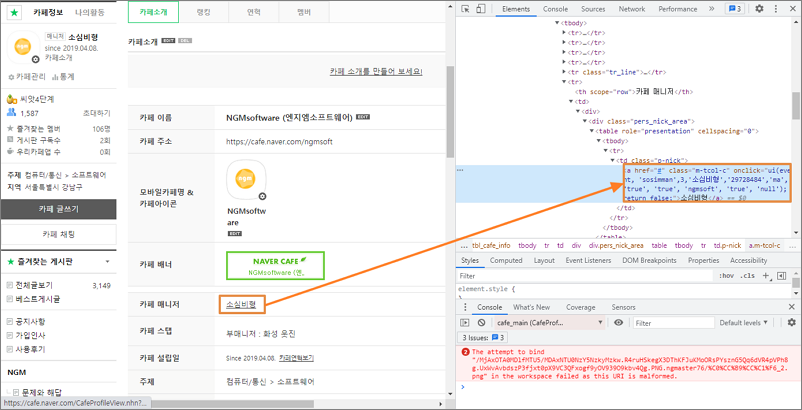802x410 pixels.
Task: Open the Sensors drawer tab
Action: (623, 307)
